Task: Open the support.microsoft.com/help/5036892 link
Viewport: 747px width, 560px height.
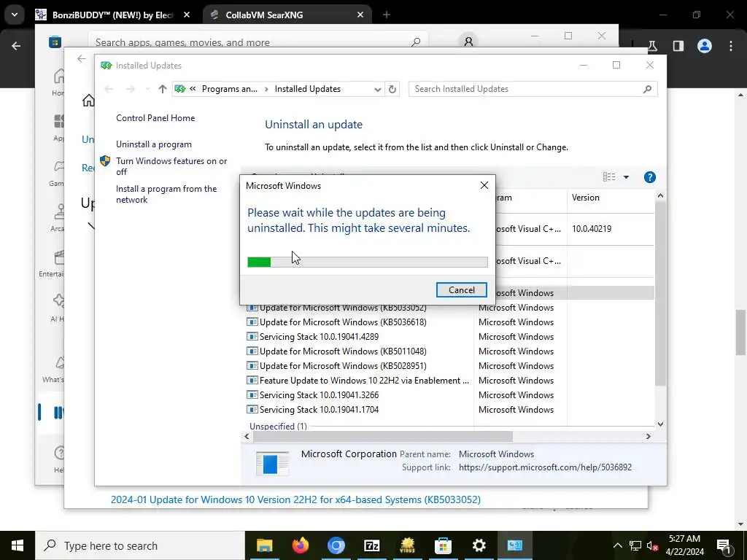Action: pyautogui.click(x=545, y=467)
